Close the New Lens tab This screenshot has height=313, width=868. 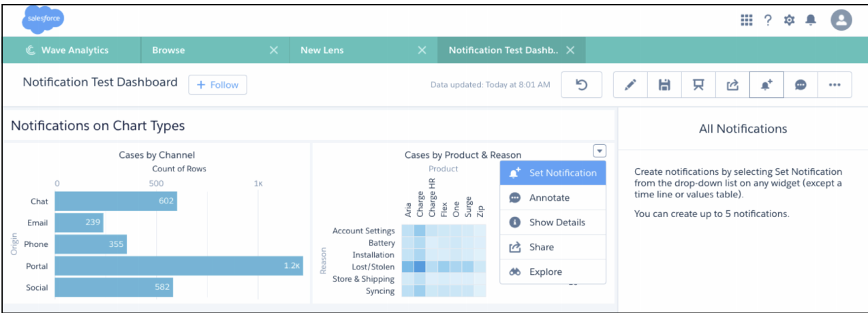[x=422, y=50]
